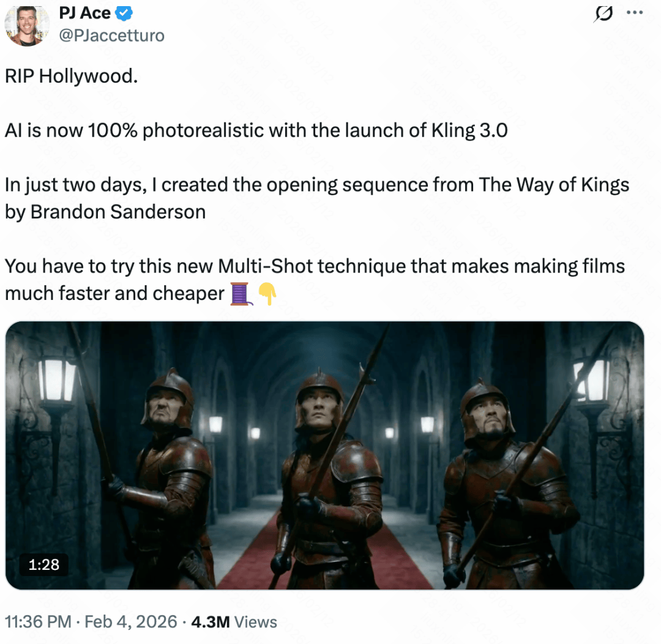Open the 4.3M Views count
The width and height of the screenshot is (661, 644).
point(234,622)
